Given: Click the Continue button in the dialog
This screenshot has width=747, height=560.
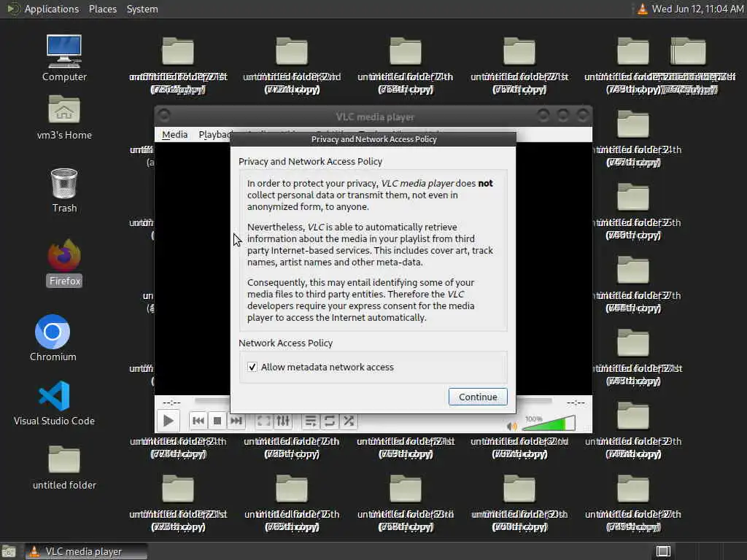Looking at the screenshot, I should (478, 397).
